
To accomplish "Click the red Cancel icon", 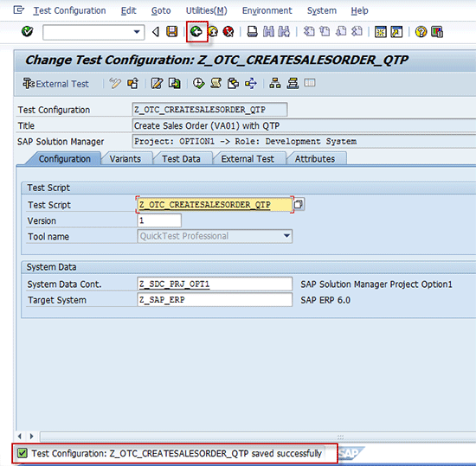I will pyautogui.click(x=228, y=31).
